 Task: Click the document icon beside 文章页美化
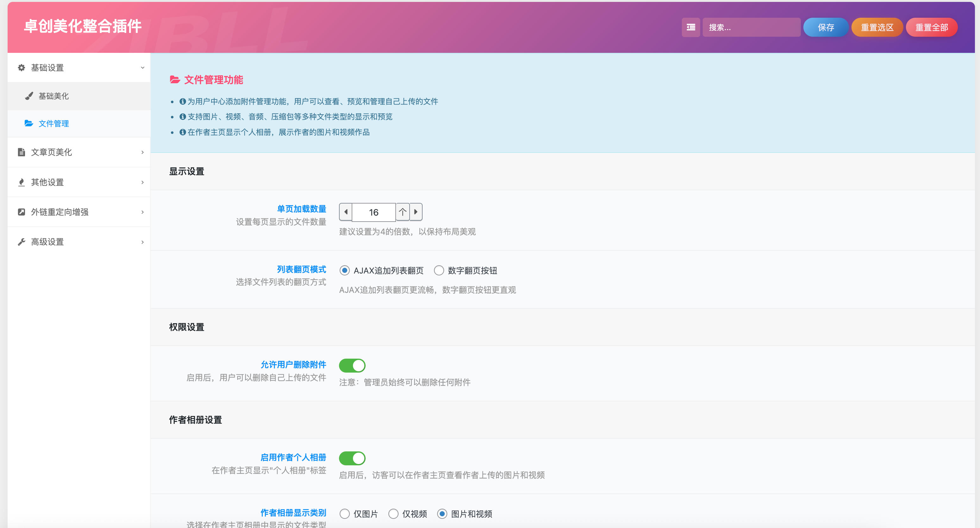[x=22, y=152]
